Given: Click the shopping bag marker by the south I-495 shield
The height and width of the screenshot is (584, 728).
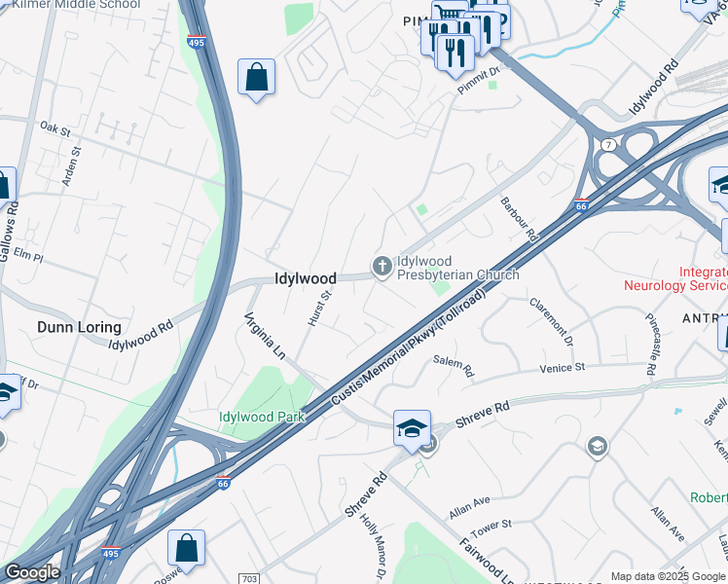Looking at the screenshot, I should (x=186, y=552).
